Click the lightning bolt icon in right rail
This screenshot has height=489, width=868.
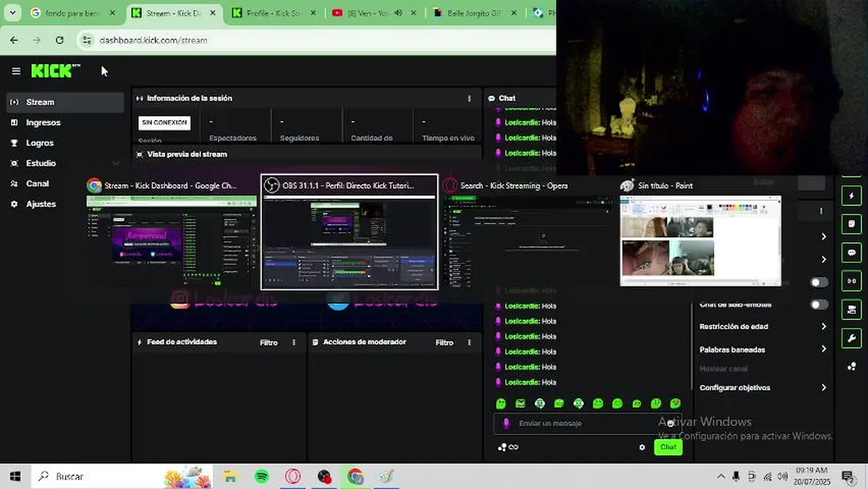[851, 196]
